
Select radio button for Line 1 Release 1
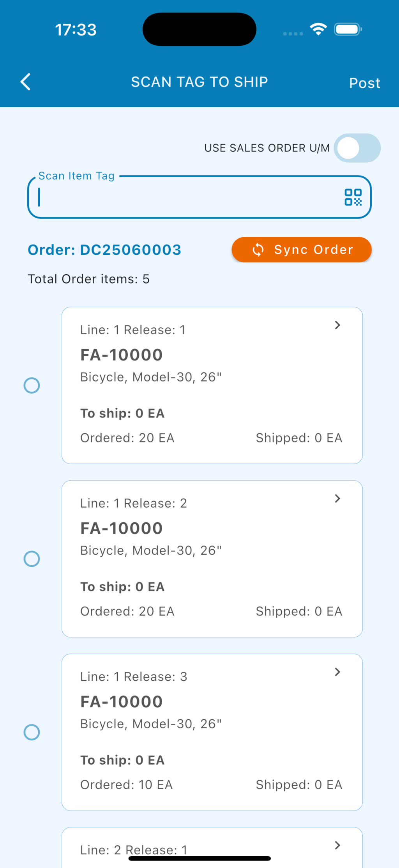32,385
